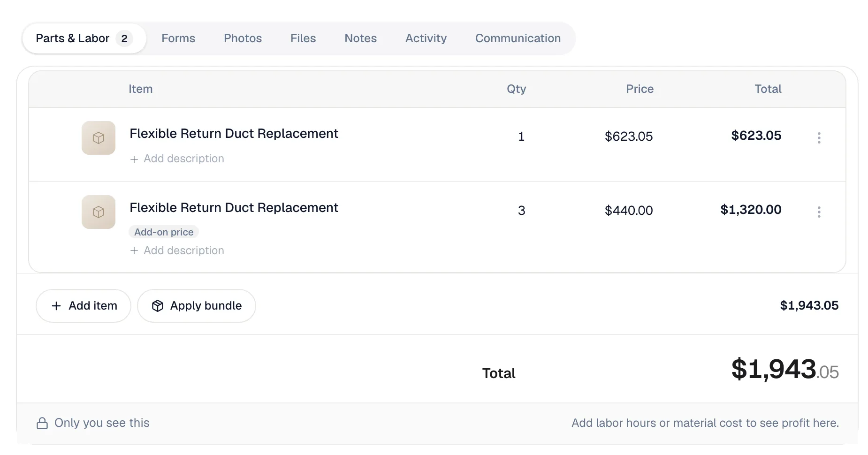Screen dimensions: 868x455
Task: Switch to the Notes tab
Action: click(x=360, y=38)
